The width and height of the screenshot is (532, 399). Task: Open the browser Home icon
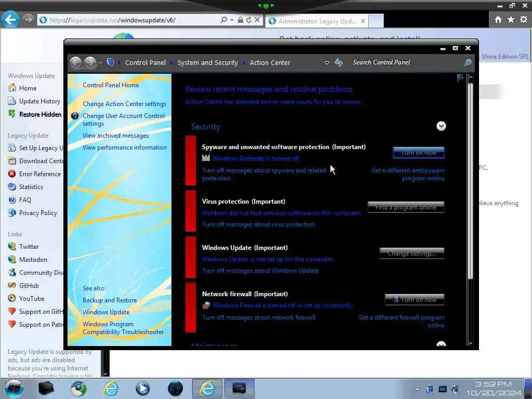point(498,20)
